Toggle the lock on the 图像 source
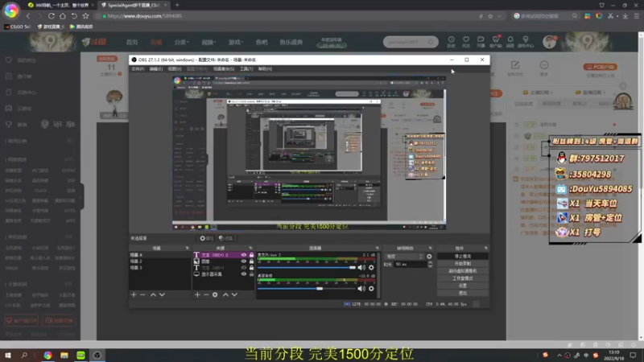 click(x=251, y=261)
